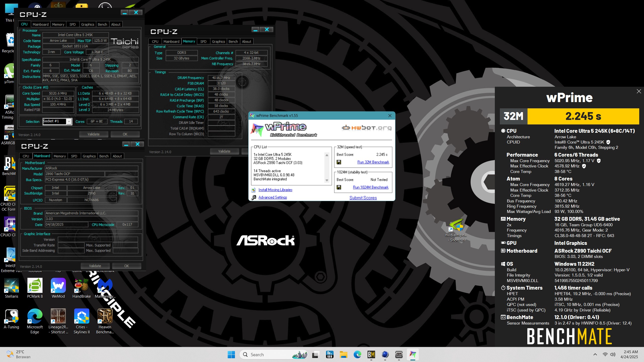Click the Model field Z890 Taichi OCF
Image resolution: width=644 pixels, height=362 pixels.
coord(74,174)
